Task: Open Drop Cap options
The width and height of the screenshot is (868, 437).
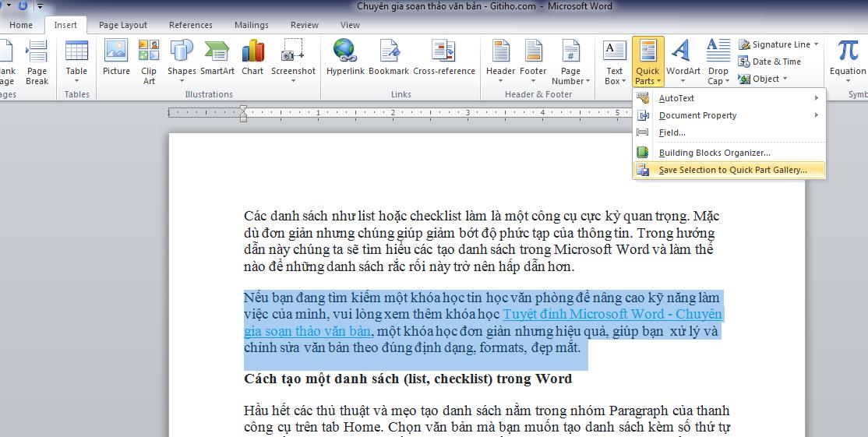Action: click(718, 62)
